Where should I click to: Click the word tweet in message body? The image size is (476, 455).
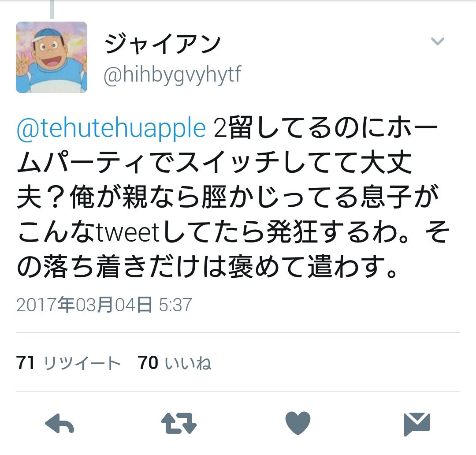tap(128, 233)
